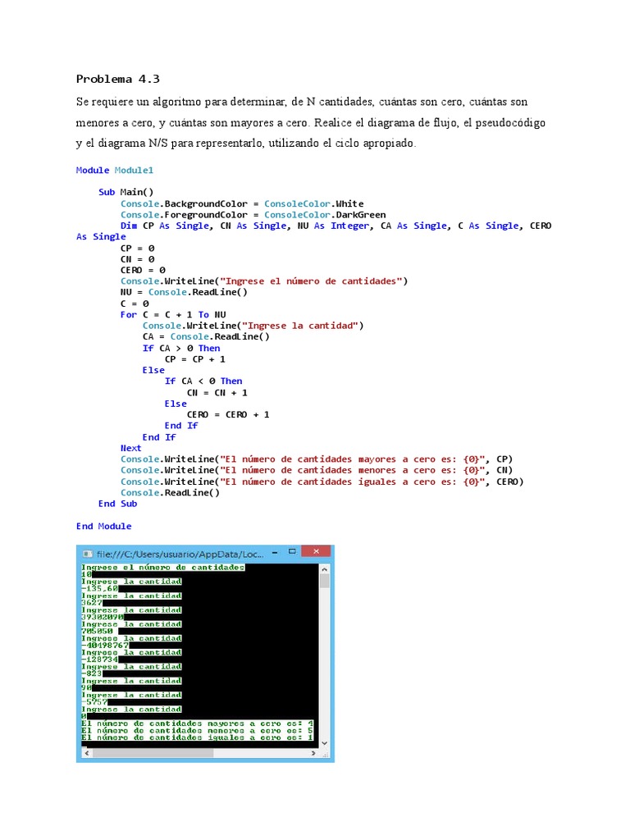Click the console's horizontal scrollbar thumb
Screen dimensions: 630x840
point(153,753)
